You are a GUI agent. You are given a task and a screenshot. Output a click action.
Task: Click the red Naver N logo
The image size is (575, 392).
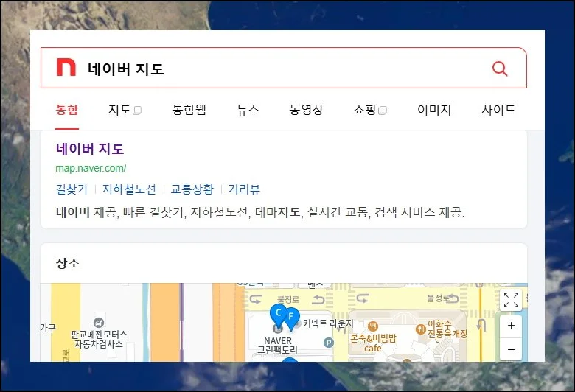[66, 68]
